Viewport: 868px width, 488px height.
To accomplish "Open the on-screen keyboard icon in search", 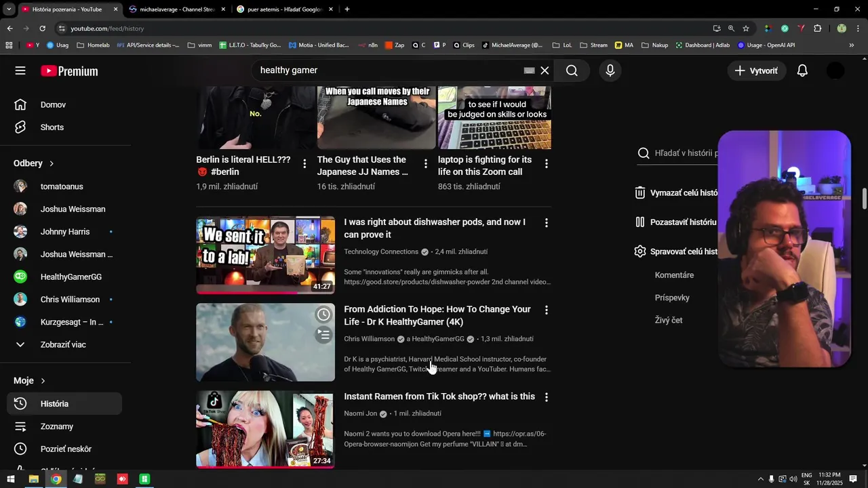I will pos(529,70).
